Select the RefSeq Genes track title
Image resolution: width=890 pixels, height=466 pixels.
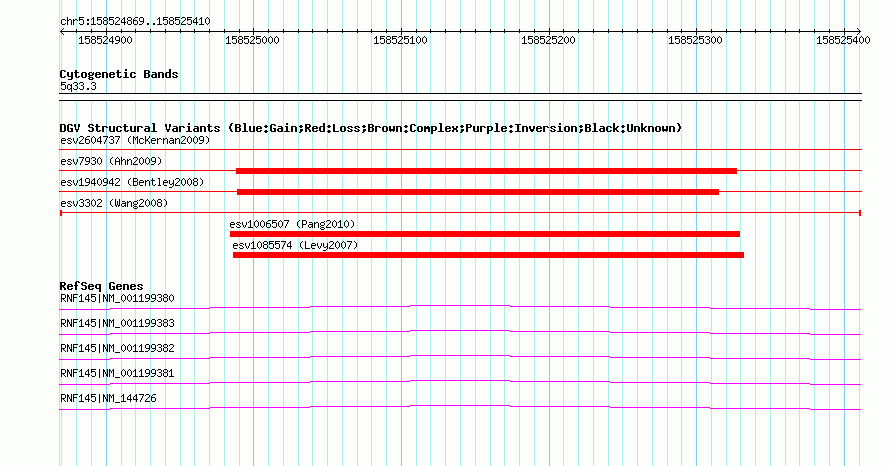[101, 286]
